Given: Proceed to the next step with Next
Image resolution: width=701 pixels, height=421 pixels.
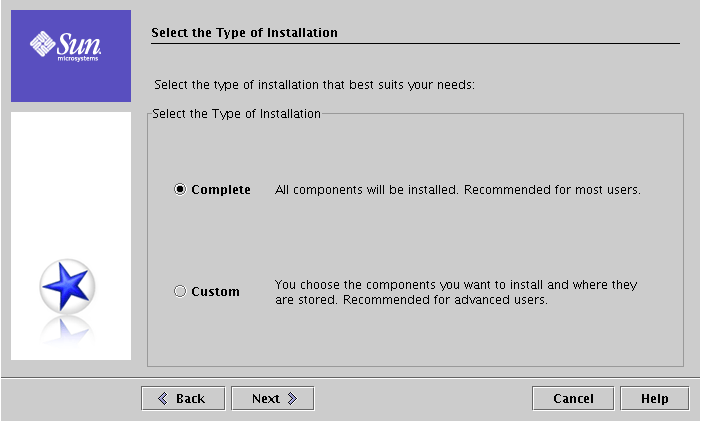Looking at the screenshot, I should pyautogui.click(x=273, y=398).
